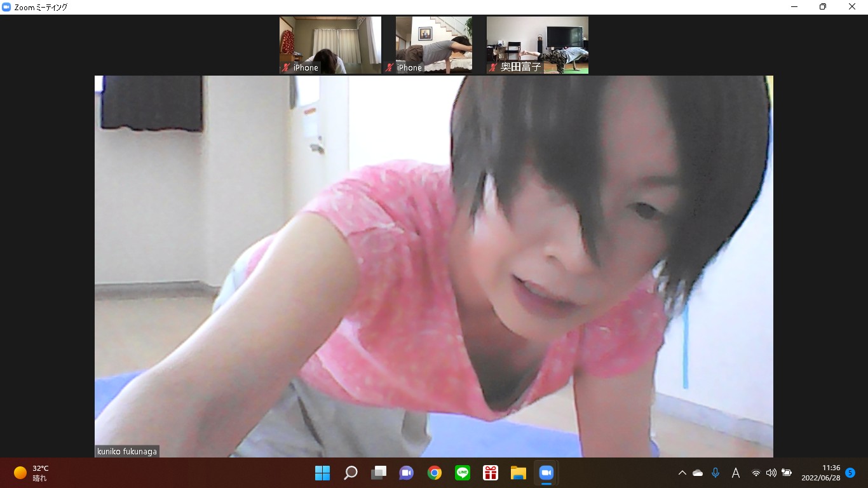The image size is (868, 488).
Task: Open clock and date 11:36 calendar
Action: point(821,473)
